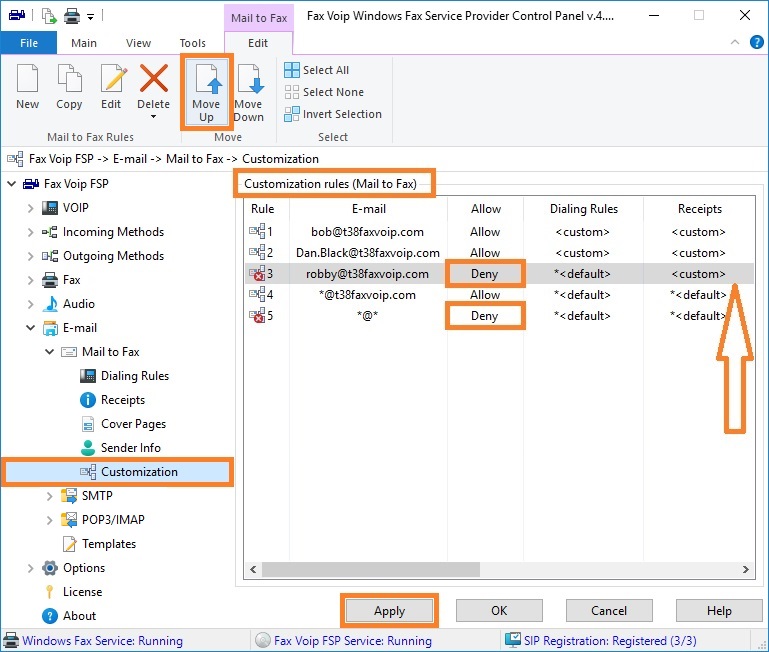This screenshot has width=769, height=652.
Task: Open the File menu tab
Action: (29, 43)
